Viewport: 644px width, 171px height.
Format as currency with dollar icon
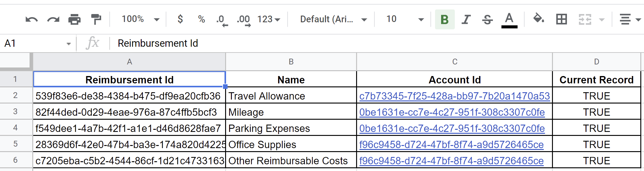point(180,19)
